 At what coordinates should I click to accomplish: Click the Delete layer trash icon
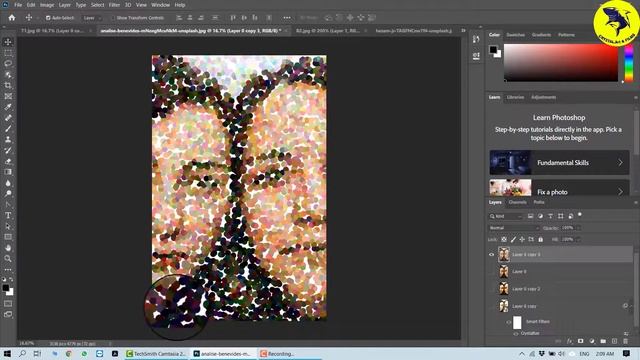(625, 341)
